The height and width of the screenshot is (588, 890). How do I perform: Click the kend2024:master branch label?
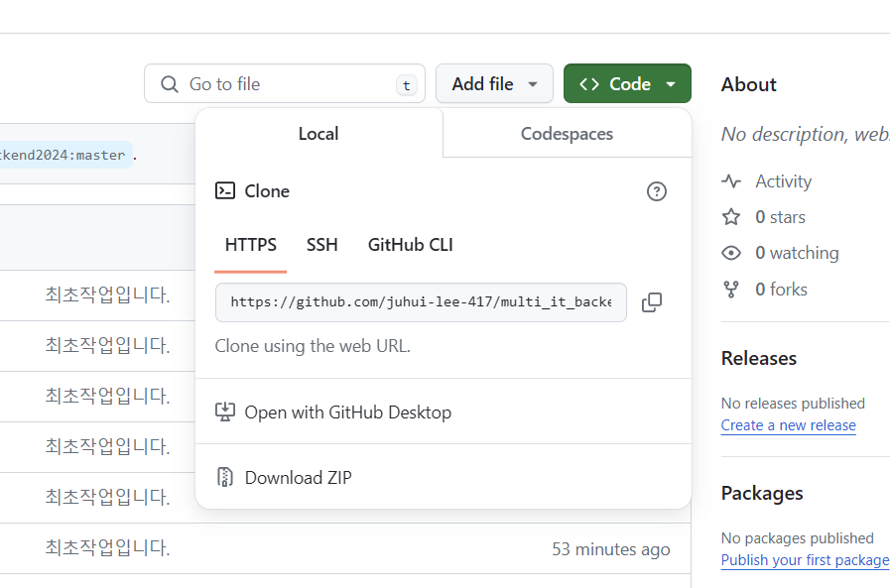tap(65, 155)
